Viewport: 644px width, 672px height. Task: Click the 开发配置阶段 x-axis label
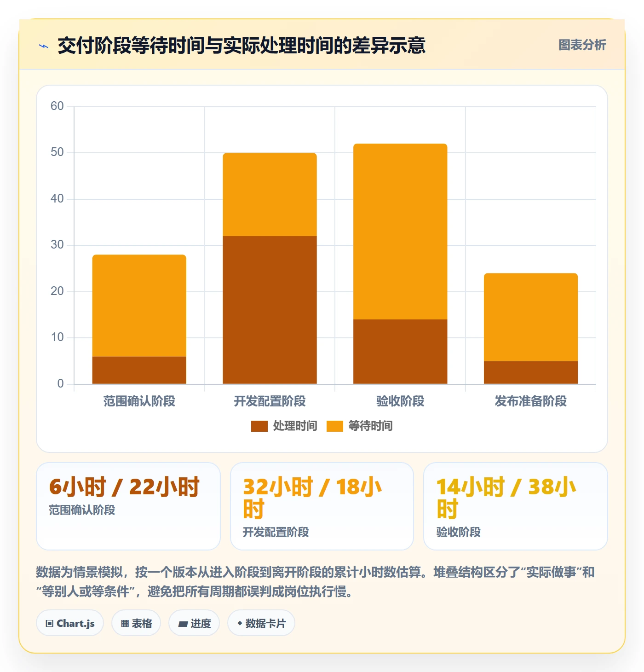[x=270, y=401]
